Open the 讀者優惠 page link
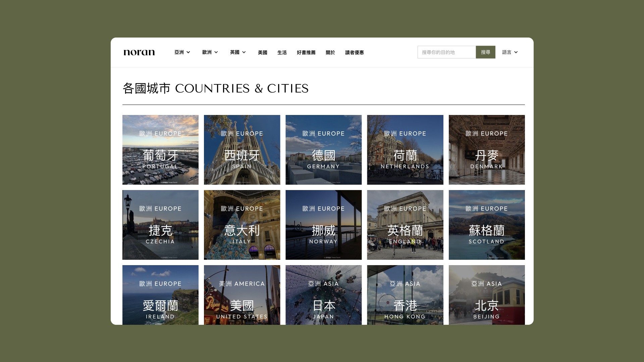This screenshot has height=362, width=644. [x=354, y=53]
